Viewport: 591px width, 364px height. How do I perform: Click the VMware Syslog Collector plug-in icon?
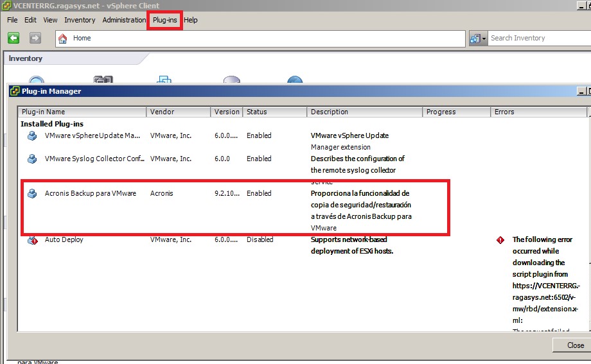point(32,159)
